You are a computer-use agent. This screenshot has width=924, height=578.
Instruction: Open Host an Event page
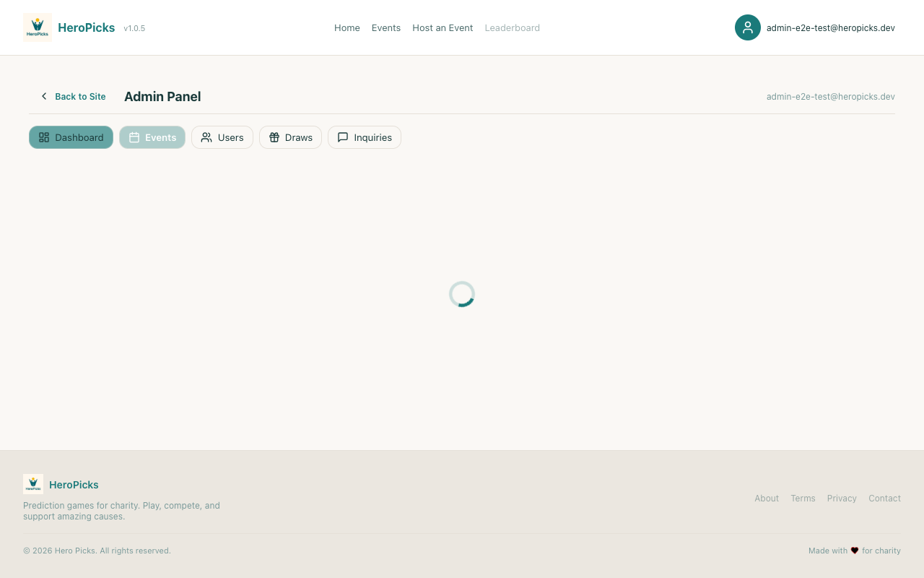443,27
